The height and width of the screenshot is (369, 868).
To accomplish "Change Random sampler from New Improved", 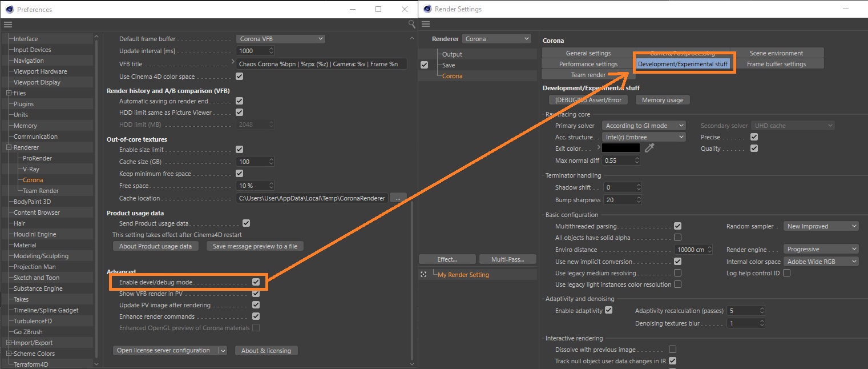I will tap(821, 226).
